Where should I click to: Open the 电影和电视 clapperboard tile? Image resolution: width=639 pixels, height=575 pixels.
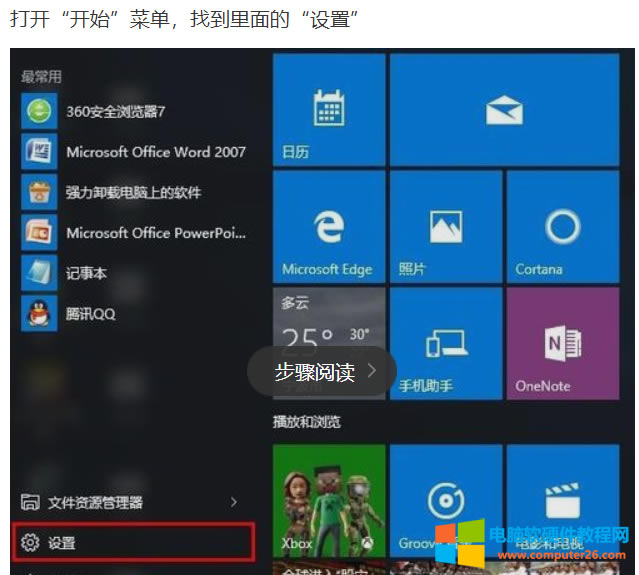[563, 501]
